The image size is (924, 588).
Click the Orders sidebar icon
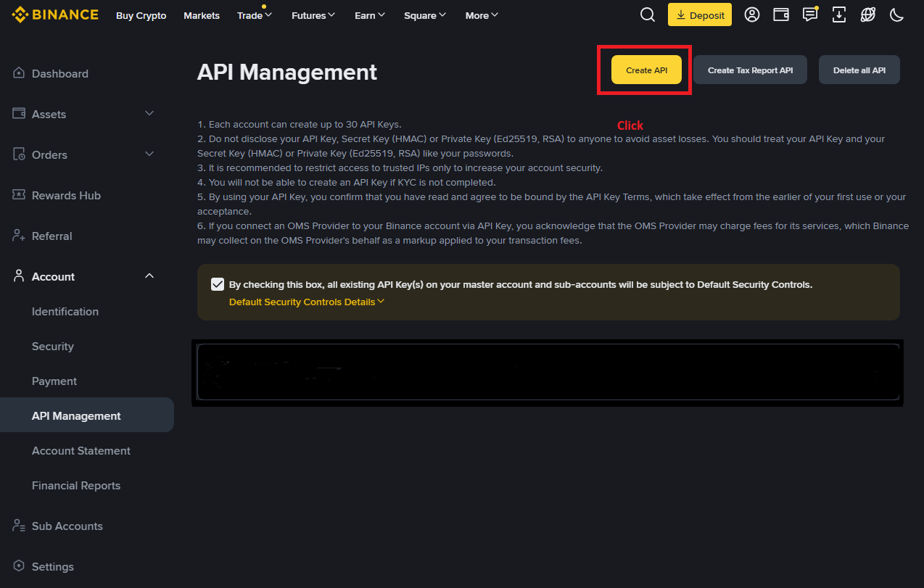[x=19, y=154]
